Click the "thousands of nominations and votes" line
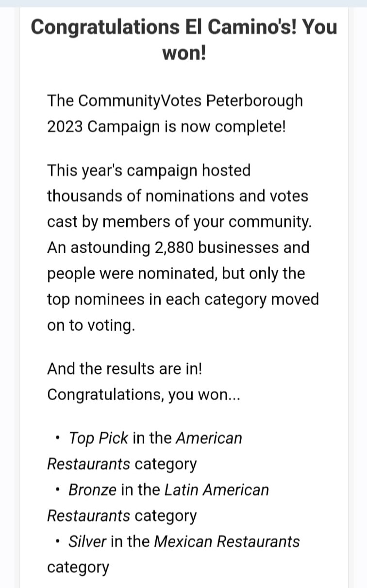 click(177, 196)
